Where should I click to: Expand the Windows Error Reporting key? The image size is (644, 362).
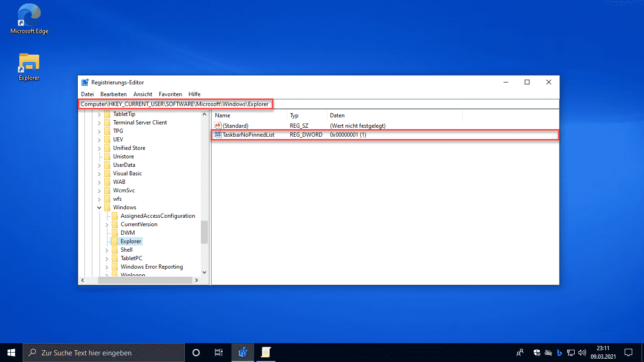[x=107, y=267]
